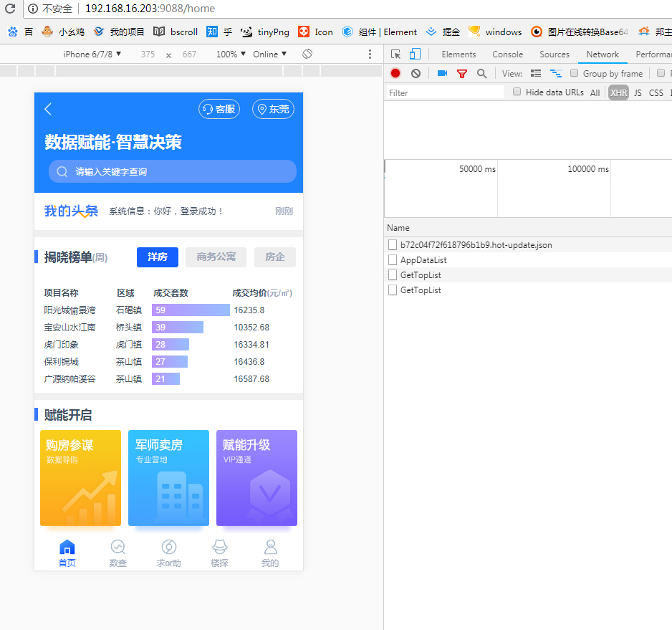Select the 商务公寓 ranking tab
672x630 pixels.
pos(216,257)
